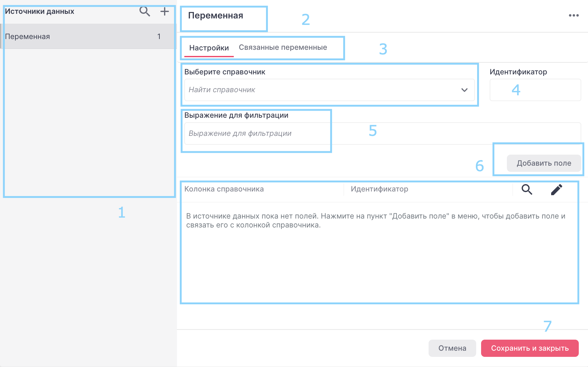
Task: Click the Переменная title at the top
Action: point(215,16)
